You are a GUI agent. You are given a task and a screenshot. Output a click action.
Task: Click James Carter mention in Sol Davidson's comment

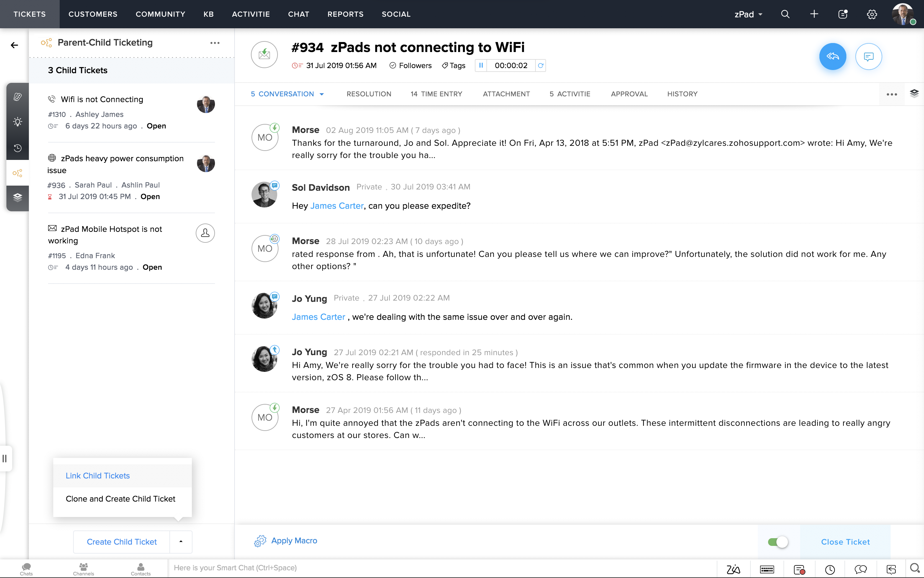pos(337,206)
